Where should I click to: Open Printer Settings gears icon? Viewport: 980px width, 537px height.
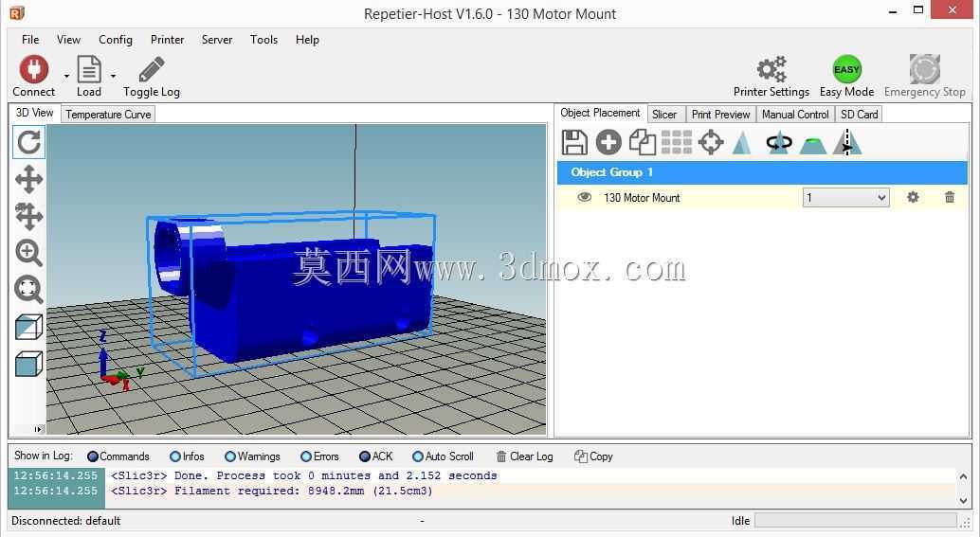[771, 69]
